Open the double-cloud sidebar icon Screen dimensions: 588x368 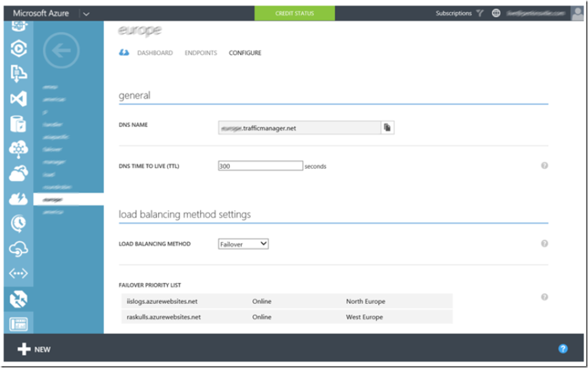18,174
